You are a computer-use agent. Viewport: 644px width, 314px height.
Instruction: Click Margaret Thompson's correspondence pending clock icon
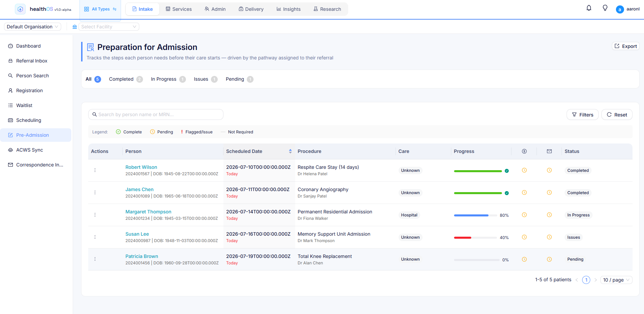(549, 215)
